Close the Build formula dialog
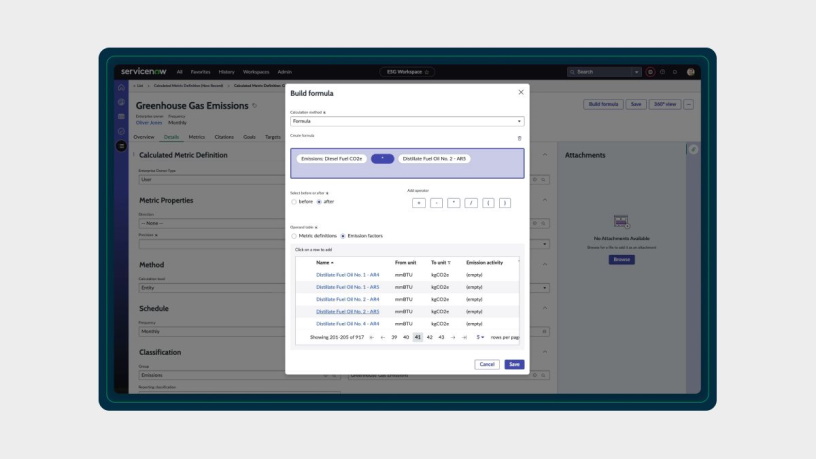 click(x=520, y=92)
